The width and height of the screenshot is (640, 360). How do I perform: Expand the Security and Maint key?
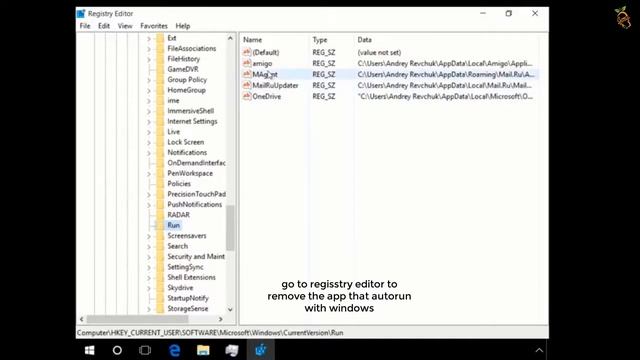coord(149,257)
